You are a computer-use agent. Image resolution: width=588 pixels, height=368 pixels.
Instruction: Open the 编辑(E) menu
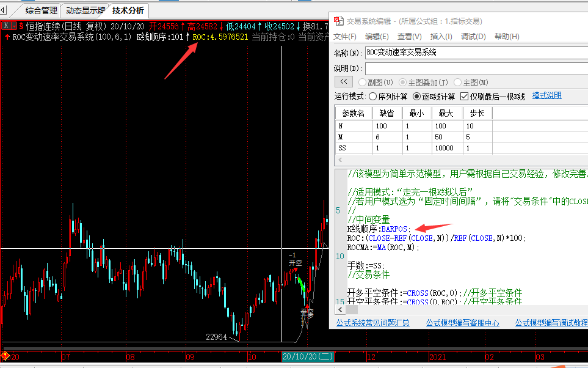pos(377,37)
